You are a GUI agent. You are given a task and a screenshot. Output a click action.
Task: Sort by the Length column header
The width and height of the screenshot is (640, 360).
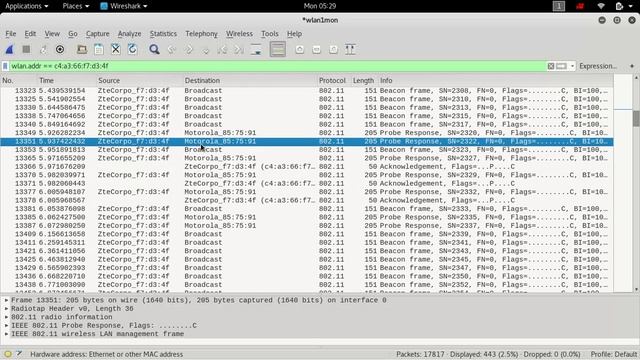(364, 80)
